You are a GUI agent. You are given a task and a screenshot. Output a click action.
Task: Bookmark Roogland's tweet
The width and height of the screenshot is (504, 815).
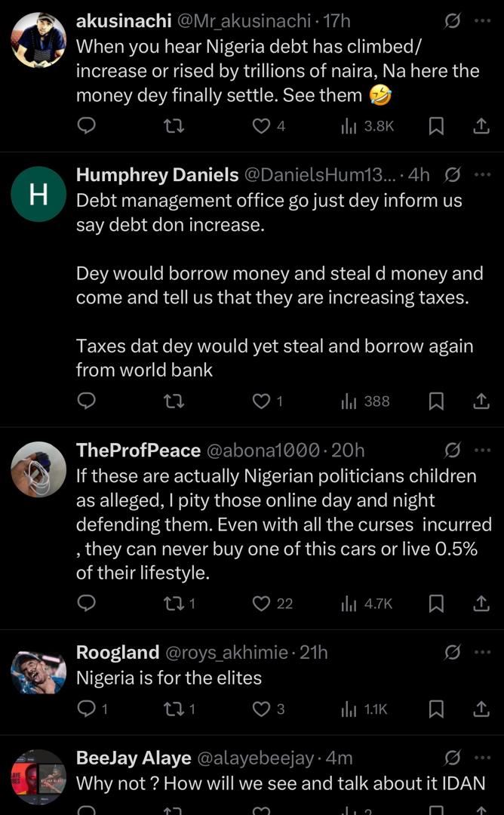pos(436,709)
